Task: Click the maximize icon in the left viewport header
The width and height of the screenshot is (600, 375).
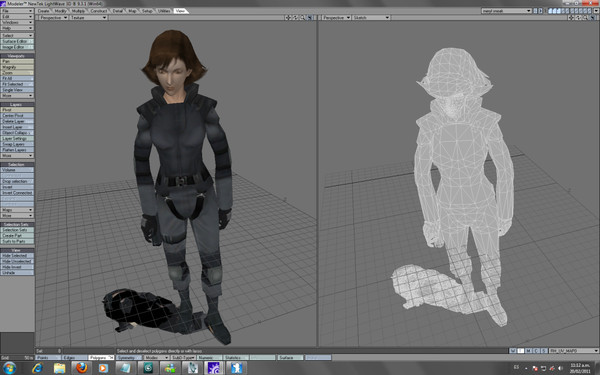Action: pyautogui.click(x=310, y=18)
